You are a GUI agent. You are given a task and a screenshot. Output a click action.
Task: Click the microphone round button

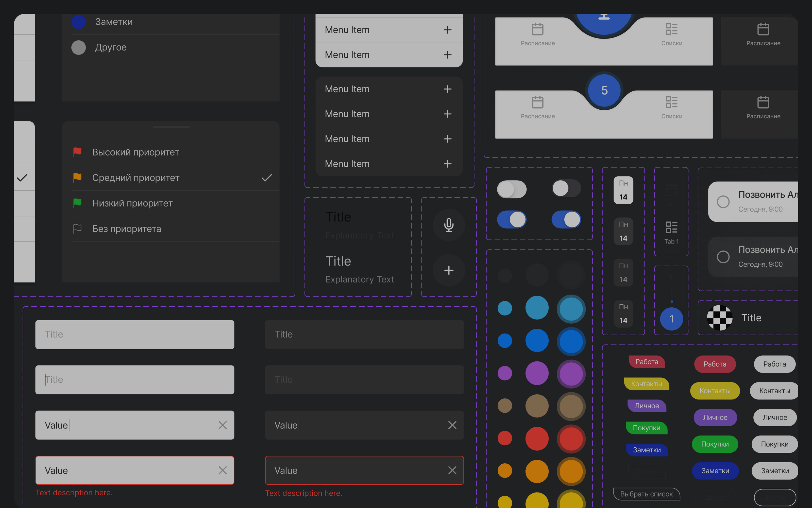pos(449,225)
